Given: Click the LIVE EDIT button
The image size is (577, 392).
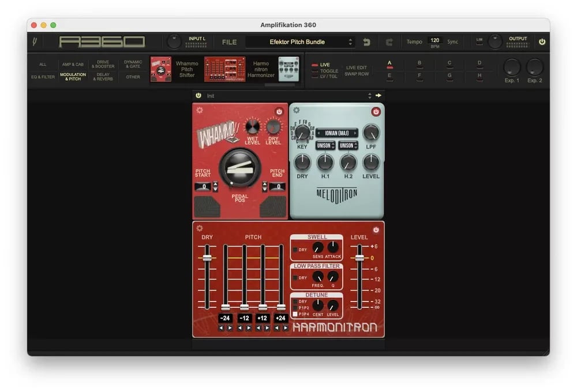Looking at the screenshot, I should (x=357, y=67).
